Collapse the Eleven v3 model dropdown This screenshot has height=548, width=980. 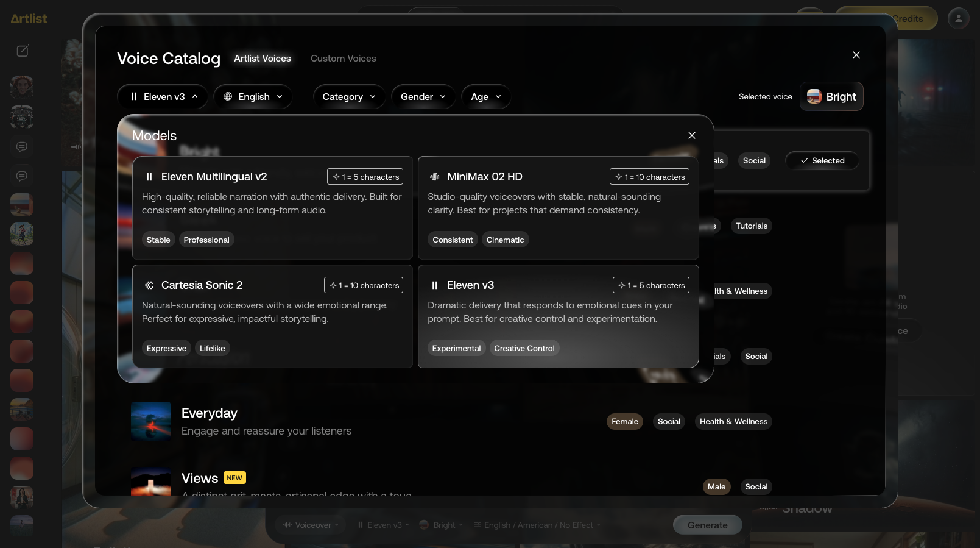[163, 96]
